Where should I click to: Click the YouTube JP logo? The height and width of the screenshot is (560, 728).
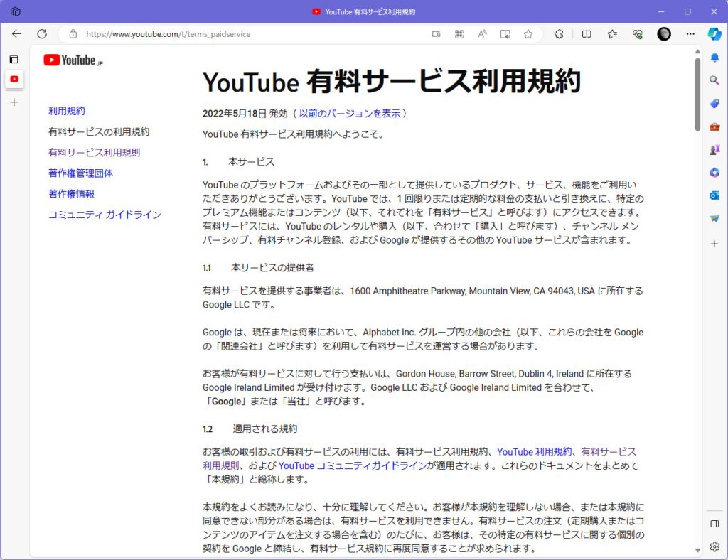click(x=73, y=60)
